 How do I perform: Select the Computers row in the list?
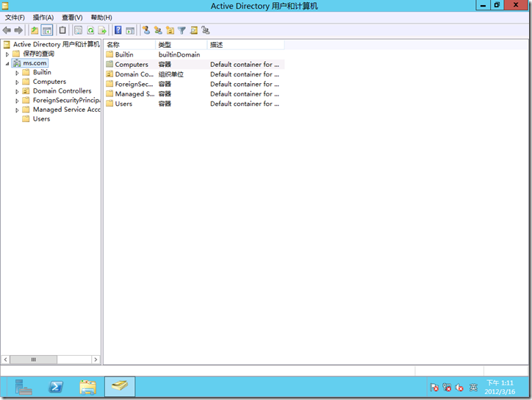pyautogui.click(x=195, y=65)
